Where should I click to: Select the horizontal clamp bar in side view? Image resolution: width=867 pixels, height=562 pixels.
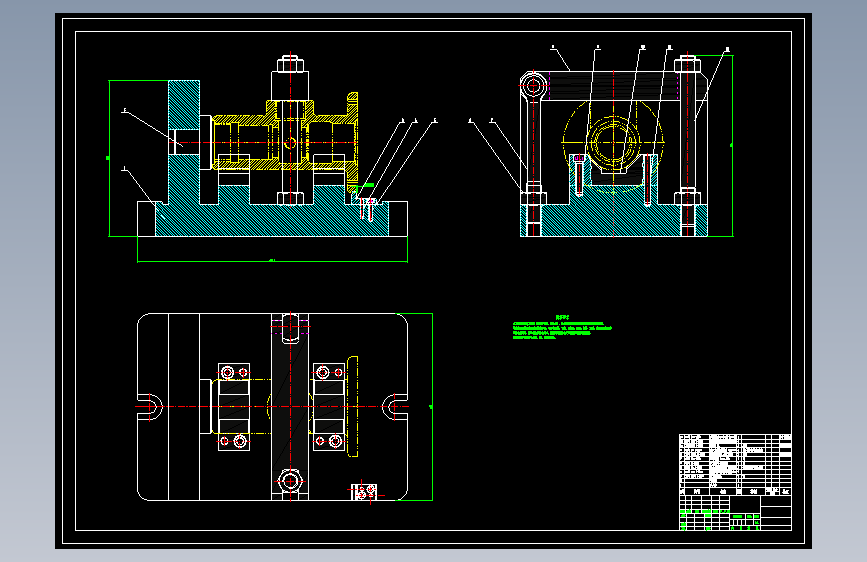pyautogui.click(x=614, y=86)
